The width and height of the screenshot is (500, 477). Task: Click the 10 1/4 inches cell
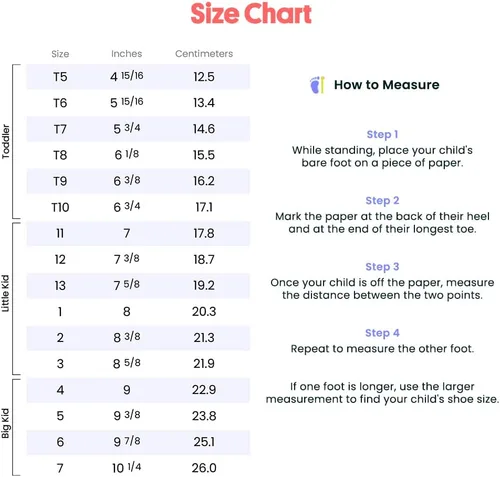(127, 468)
